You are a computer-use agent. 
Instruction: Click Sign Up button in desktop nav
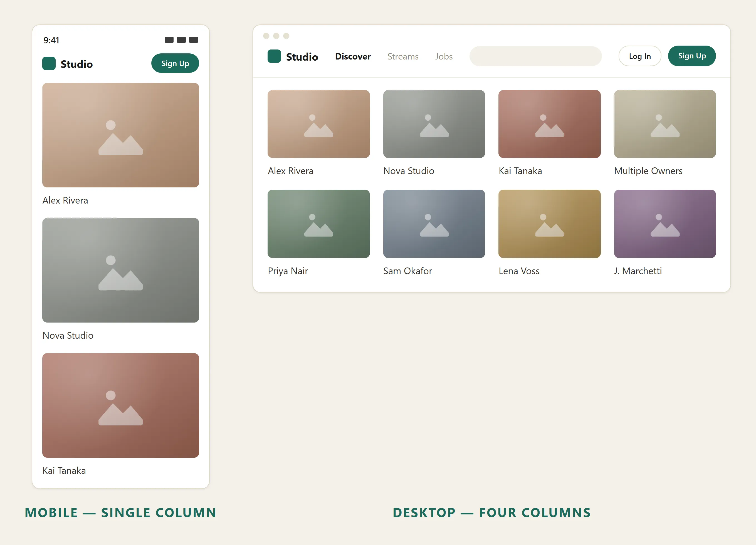[x=692, y=56]
